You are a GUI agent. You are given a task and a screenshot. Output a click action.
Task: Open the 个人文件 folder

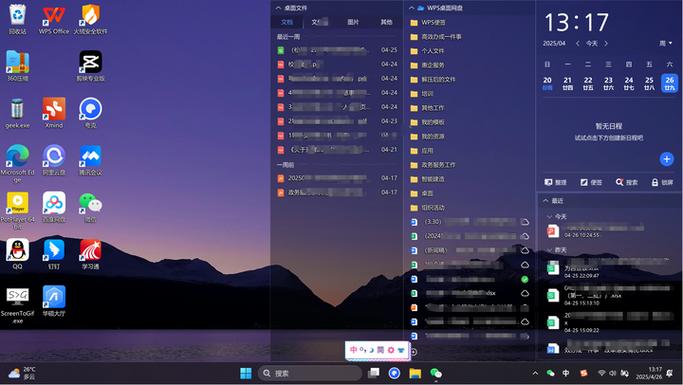(x=427, y=51)
